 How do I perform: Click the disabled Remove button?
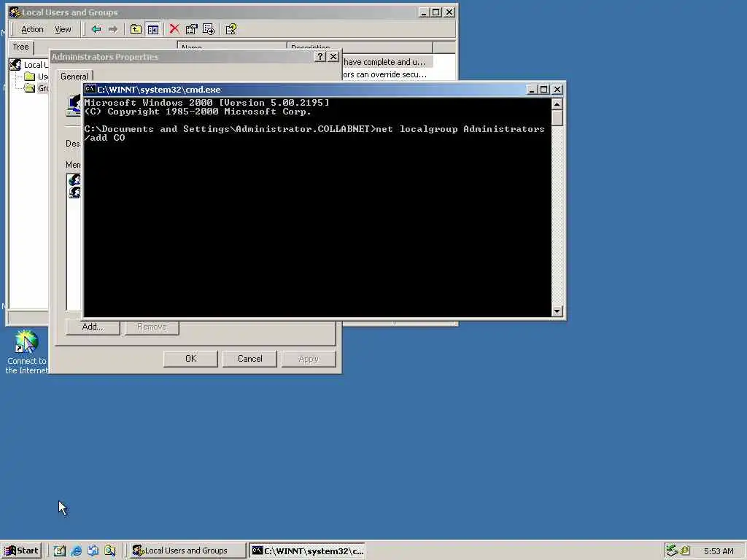152,327
